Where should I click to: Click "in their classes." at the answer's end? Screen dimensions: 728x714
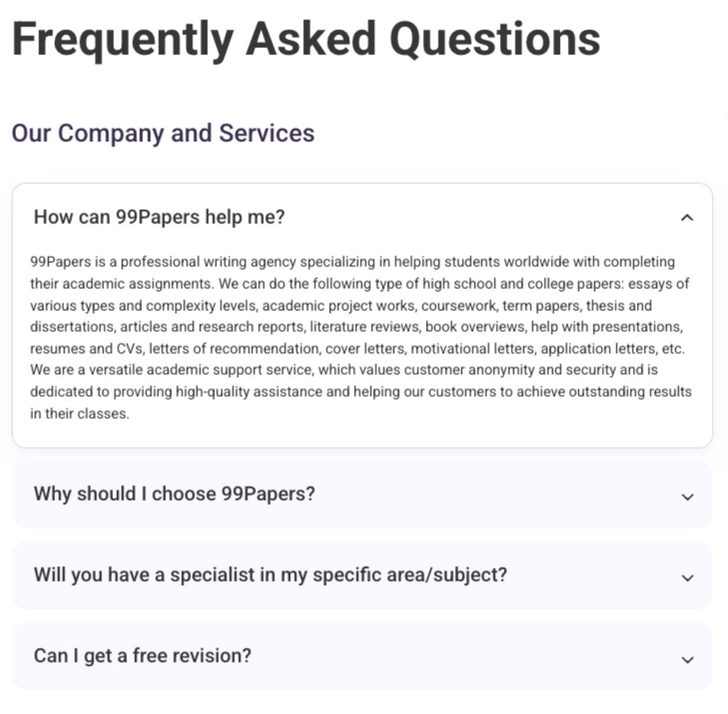click(79, 414)
